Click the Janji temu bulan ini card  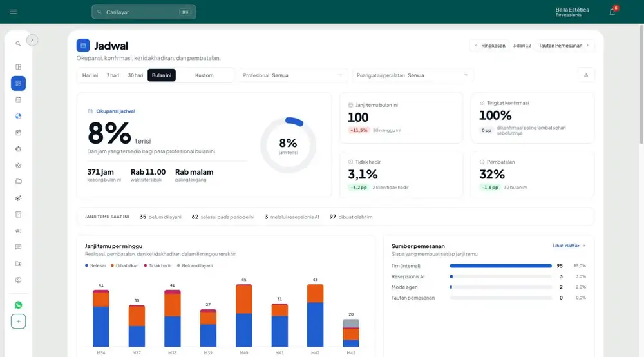click(x=401, y=117)
